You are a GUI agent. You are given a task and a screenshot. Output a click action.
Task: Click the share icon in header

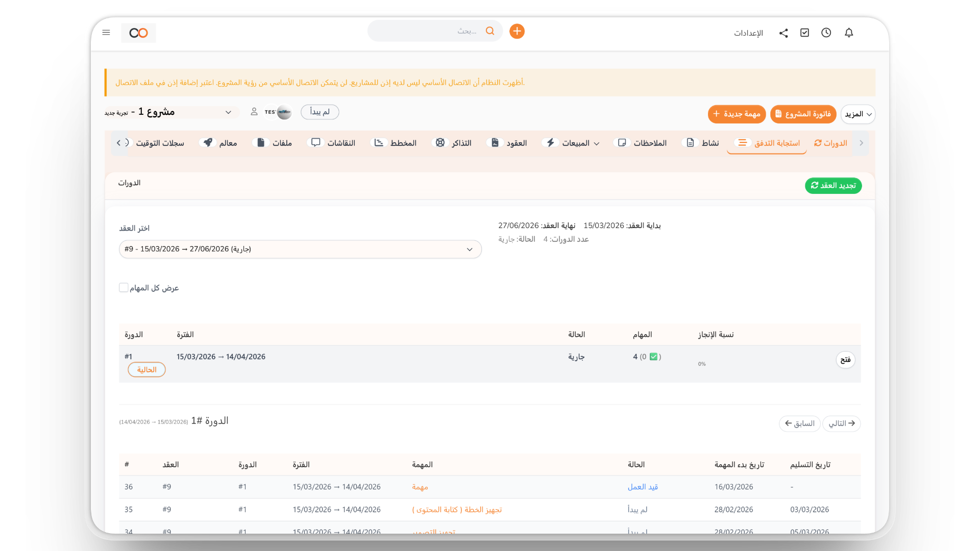pyautogui.click(x=783, y=33)
